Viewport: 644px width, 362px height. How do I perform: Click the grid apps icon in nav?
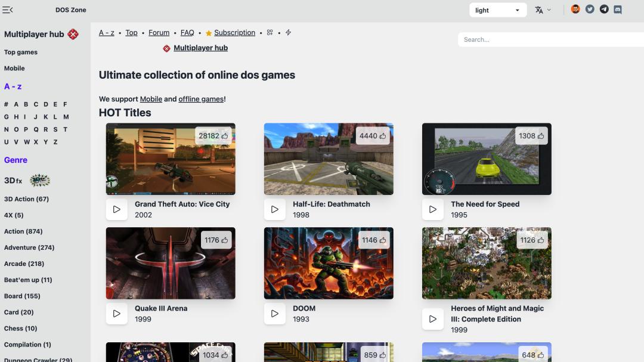270,32
